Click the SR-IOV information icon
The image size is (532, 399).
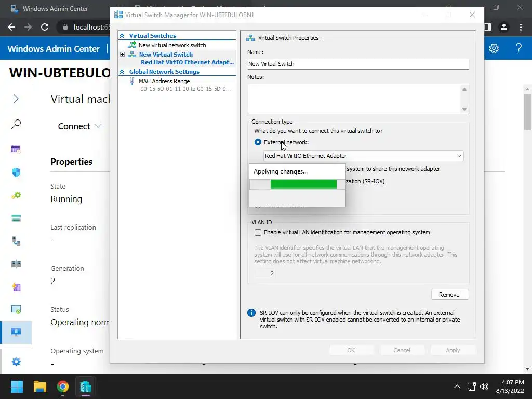pyautogui.click(x=251, y=312)
